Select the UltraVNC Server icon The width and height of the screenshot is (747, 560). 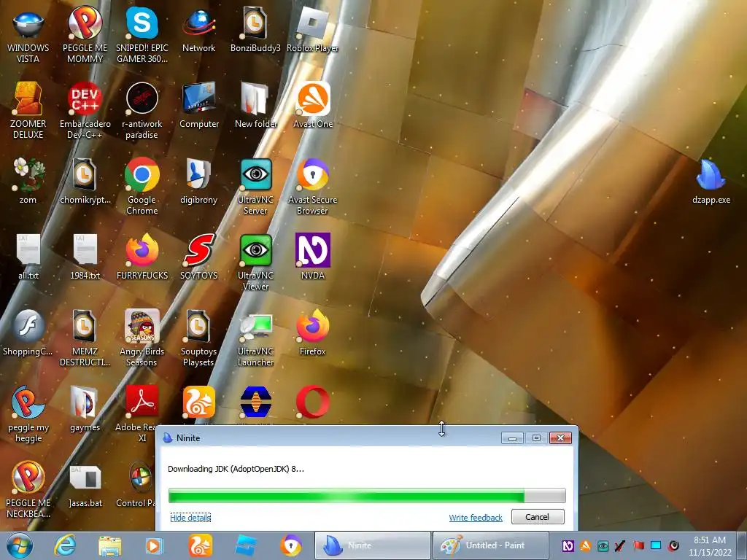coord(255,186)
